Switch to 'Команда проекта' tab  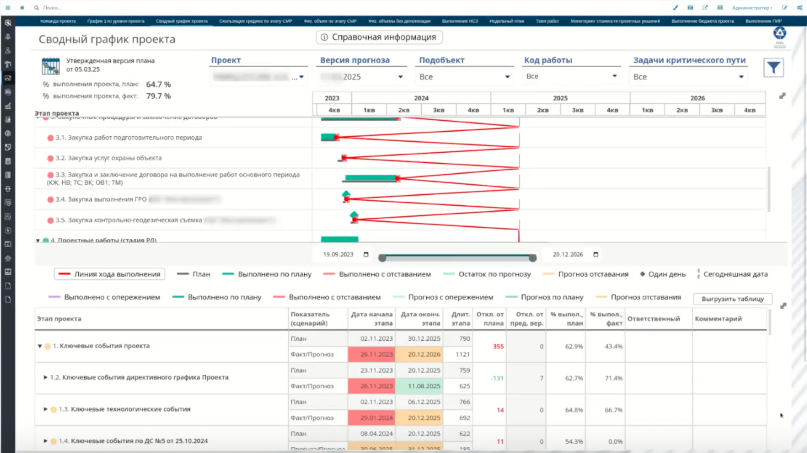(x=58, y=21)
